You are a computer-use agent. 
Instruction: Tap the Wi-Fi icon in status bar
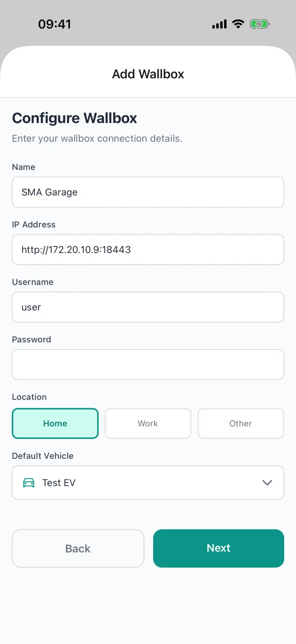238,24
